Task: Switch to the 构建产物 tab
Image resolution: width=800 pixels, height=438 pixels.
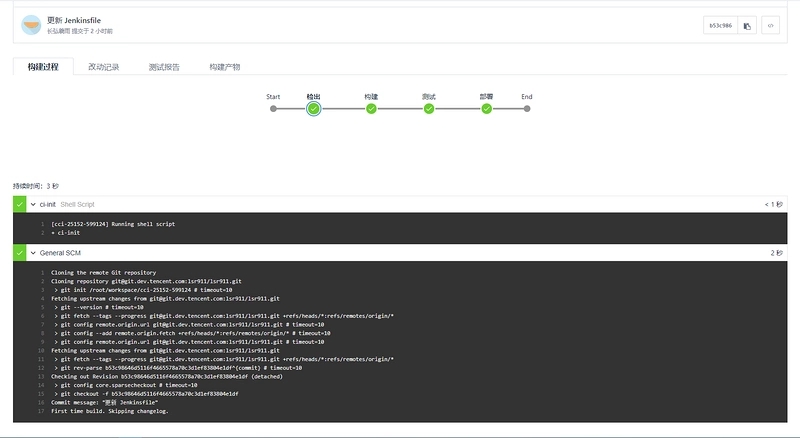Action: point(224,67)
